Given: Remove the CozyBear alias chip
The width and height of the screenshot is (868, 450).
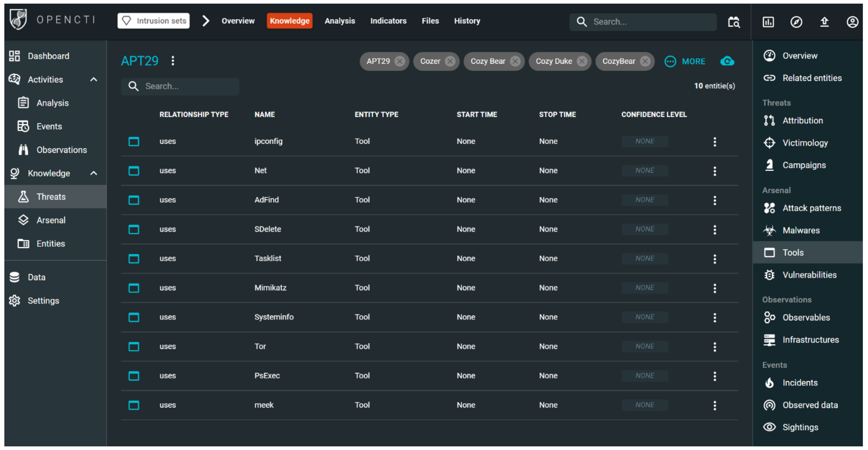Looking at the screenshot, I should 645,61.
